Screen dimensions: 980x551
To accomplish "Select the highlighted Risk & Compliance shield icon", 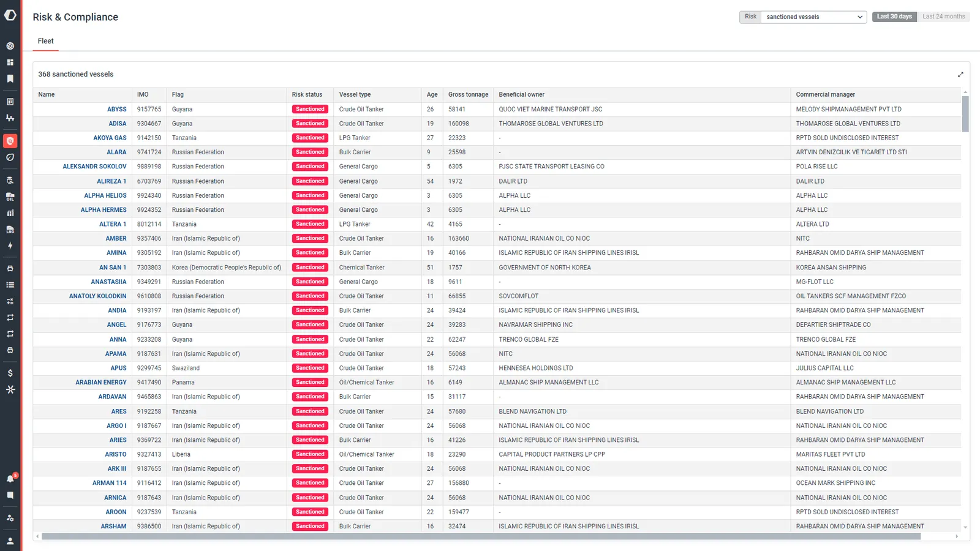I will (10, 141).
